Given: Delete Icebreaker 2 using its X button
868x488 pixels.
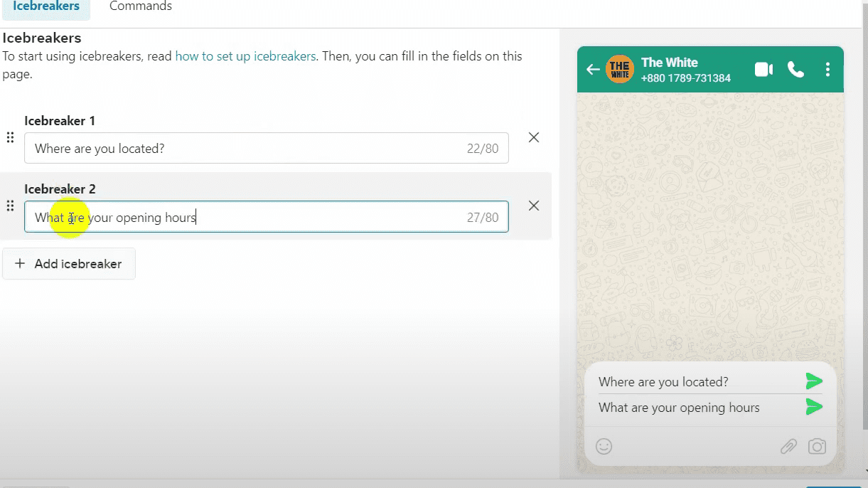Looking at the screenshot, I should 534,206.
